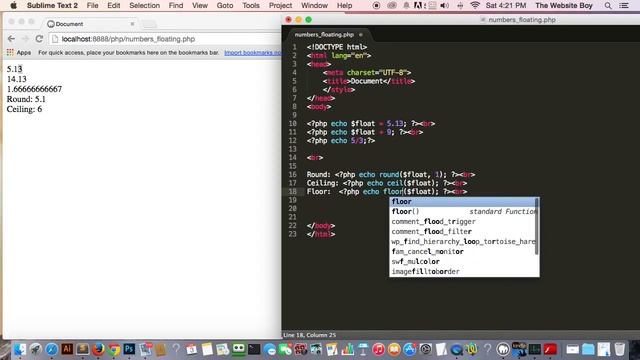Screen dimensions: 640x360
Task: Click the volume icon in menu bar
Action: click(445, 5)
